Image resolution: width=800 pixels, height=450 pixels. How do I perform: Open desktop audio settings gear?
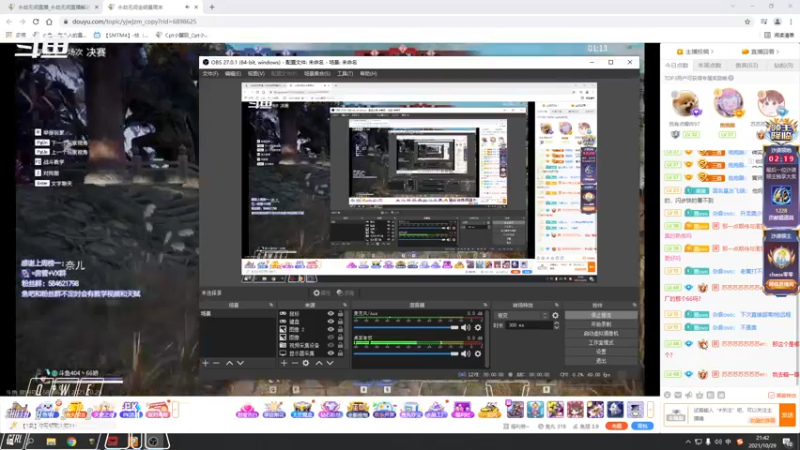478,353
